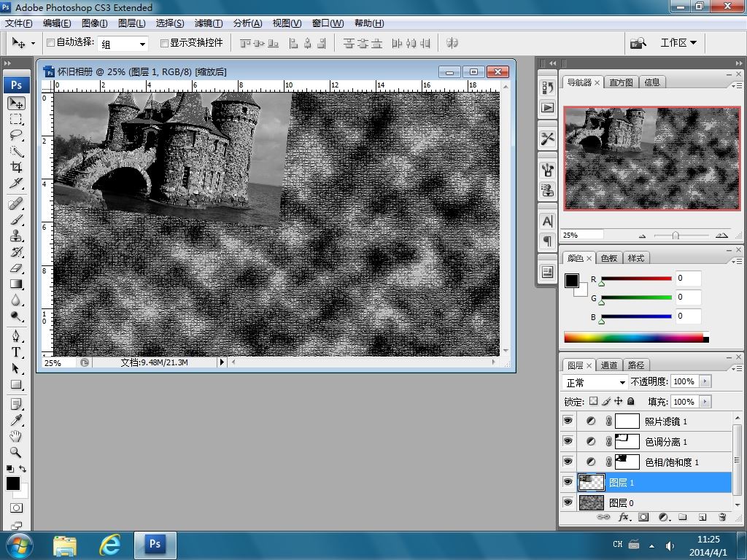Viewport: 747px width, 560px height.
Task: Toggle the 显示变换控件 checkbox
Action: (164, 43)
